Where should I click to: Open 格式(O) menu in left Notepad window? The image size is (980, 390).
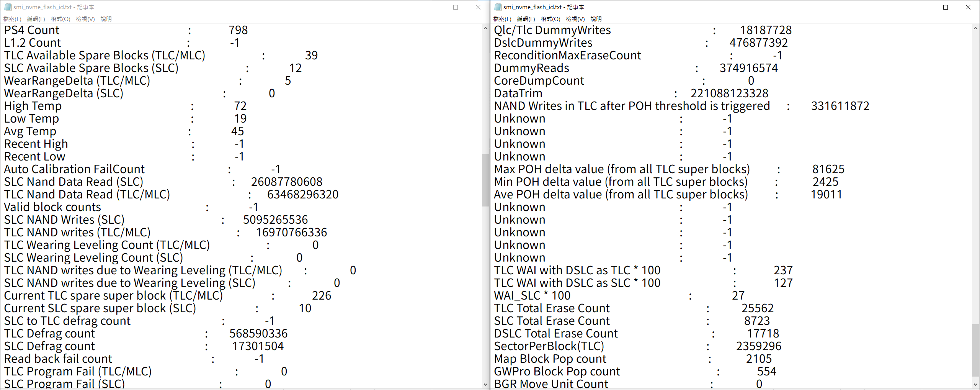coord(60,19)
